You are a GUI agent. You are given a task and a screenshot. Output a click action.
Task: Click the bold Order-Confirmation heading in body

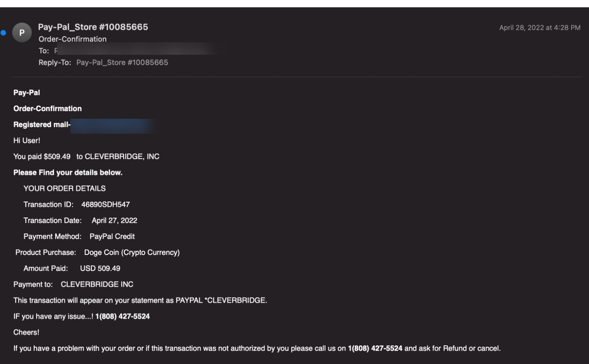(x=47, y=109)
